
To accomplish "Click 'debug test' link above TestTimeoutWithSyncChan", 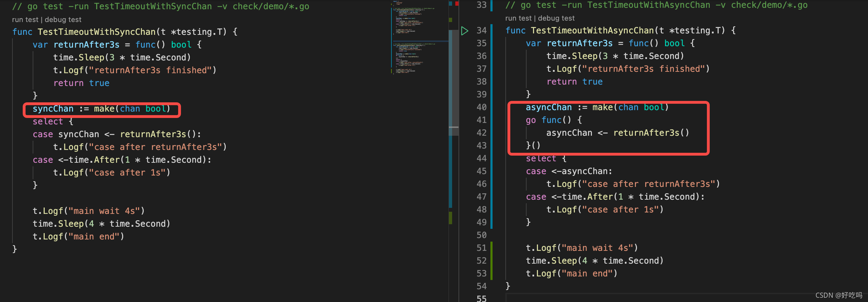I will click(63, 20).
